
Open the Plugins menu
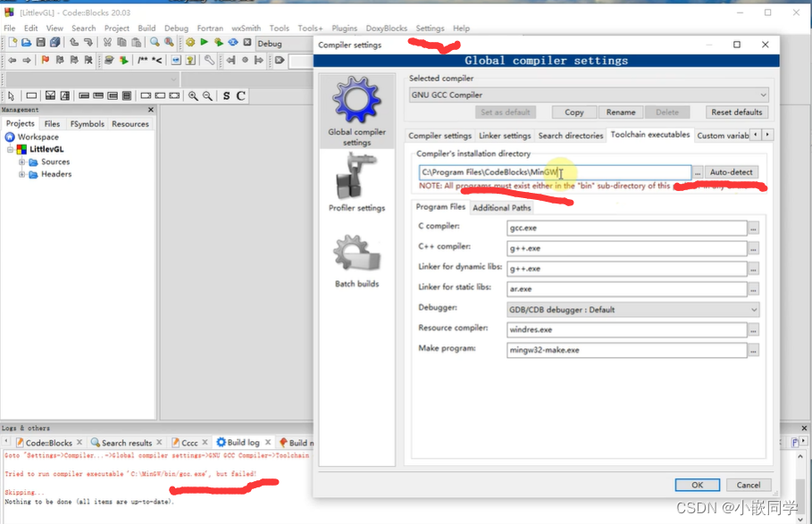coord(345,28)
